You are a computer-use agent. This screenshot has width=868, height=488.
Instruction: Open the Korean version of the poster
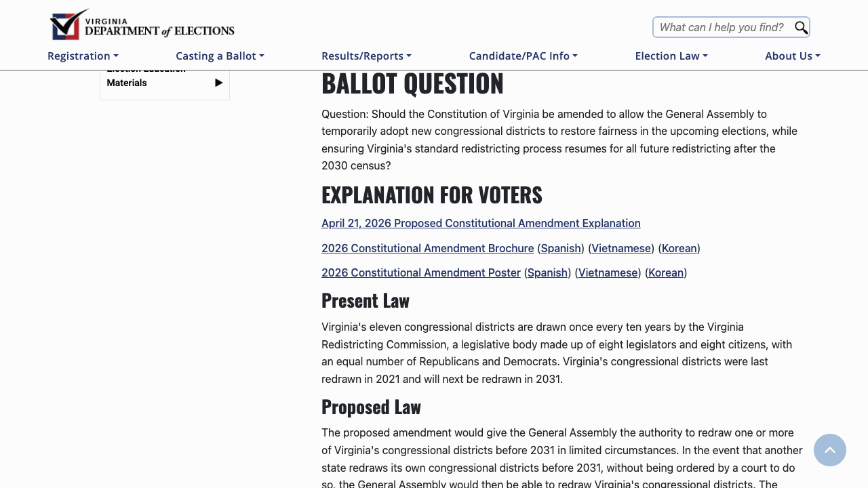(665, 272)
